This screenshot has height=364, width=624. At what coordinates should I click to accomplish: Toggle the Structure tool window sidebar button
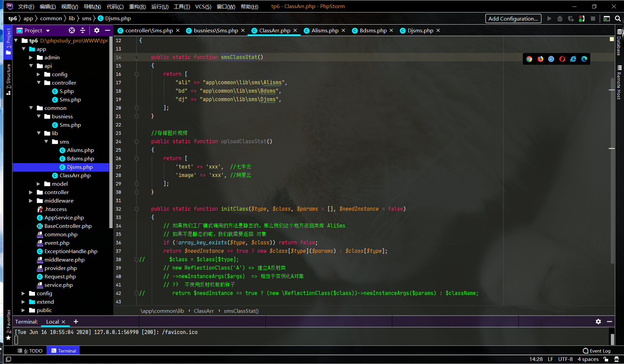point(8,79)
